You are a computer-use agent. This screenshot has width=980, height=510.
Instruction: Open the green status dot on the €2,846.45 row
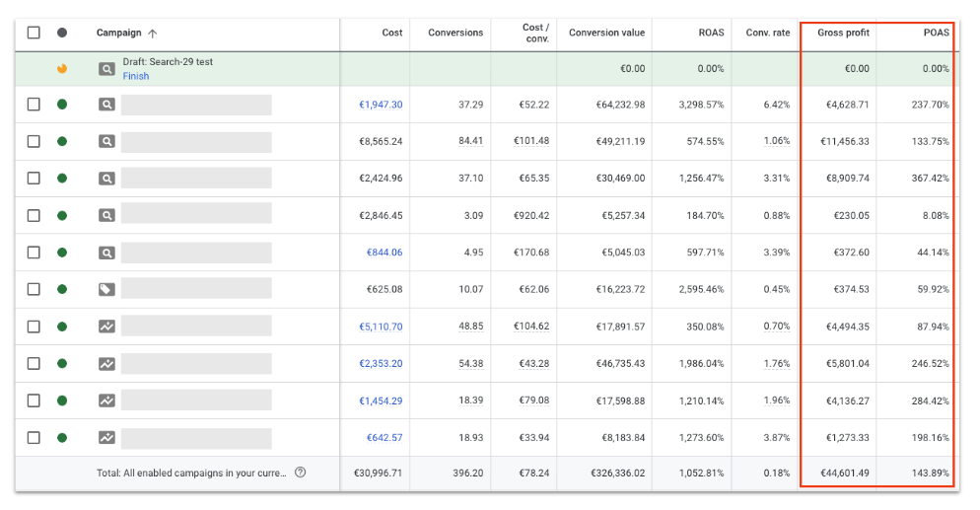point(62,215)
